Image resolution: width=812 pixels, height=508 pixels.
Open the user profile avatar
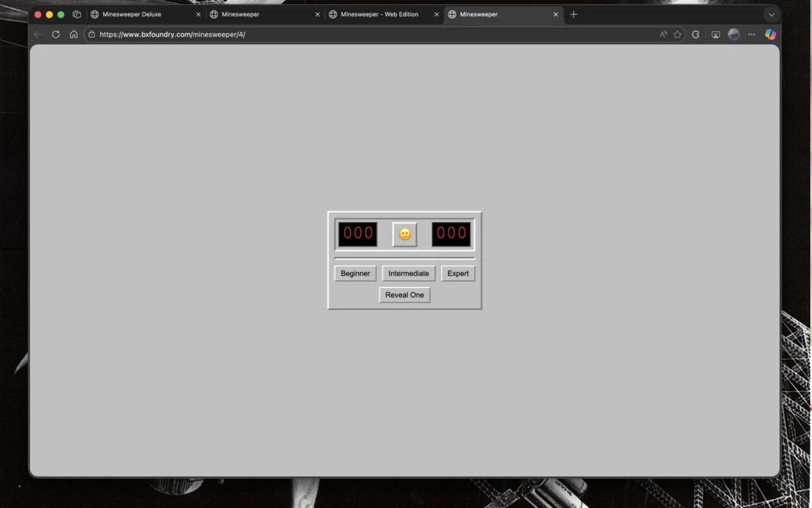pos(733,34)
